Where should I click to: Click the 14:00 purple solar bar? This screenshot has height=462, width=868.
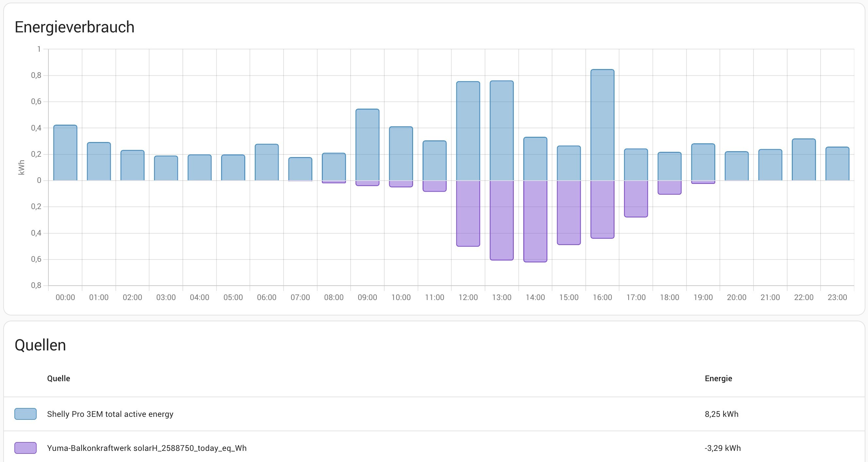pyautogui.click(x=535, y=221)
